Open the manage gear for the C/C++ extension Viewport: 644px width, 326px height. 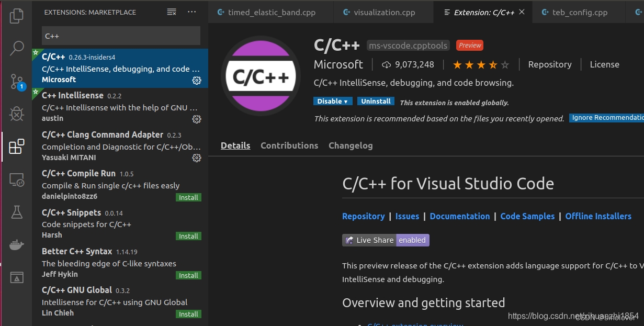tap(197, 81)
